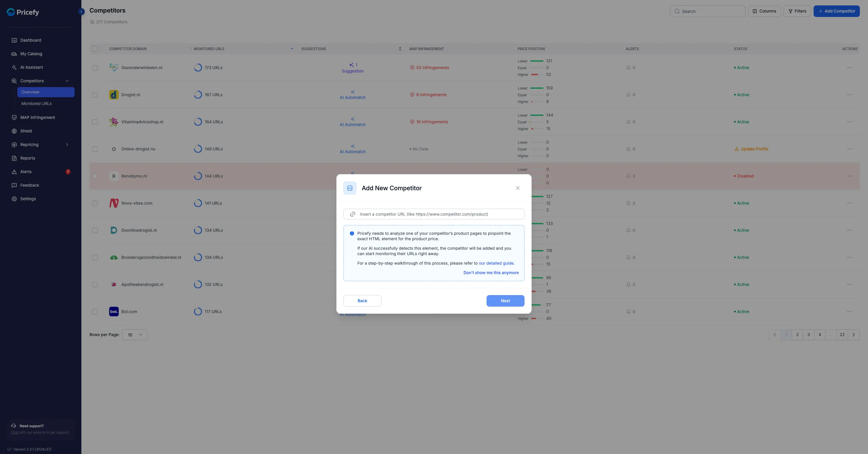Sort by Monitored URLs column arrow
Screen dimensions: 868x454
(292, 49)
